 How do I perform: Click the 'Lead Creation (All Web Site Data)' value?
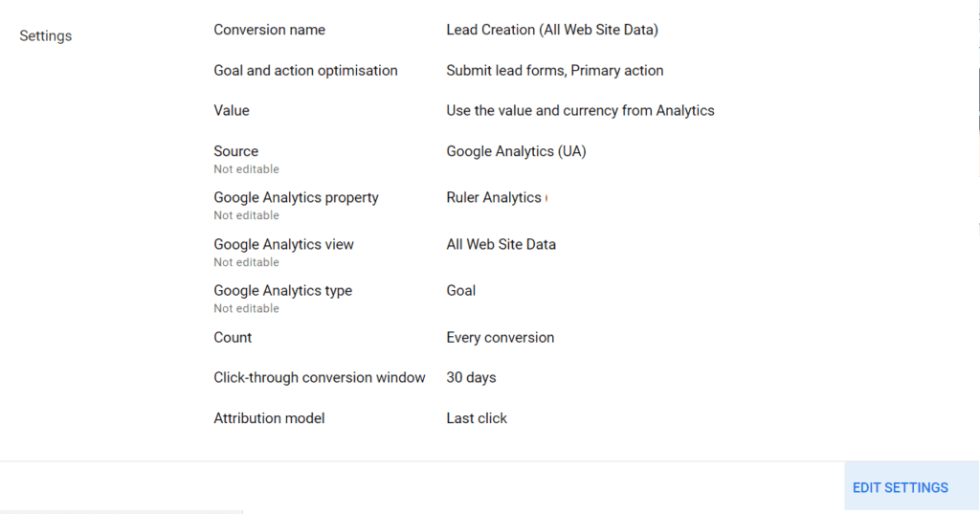pos(551,30)
